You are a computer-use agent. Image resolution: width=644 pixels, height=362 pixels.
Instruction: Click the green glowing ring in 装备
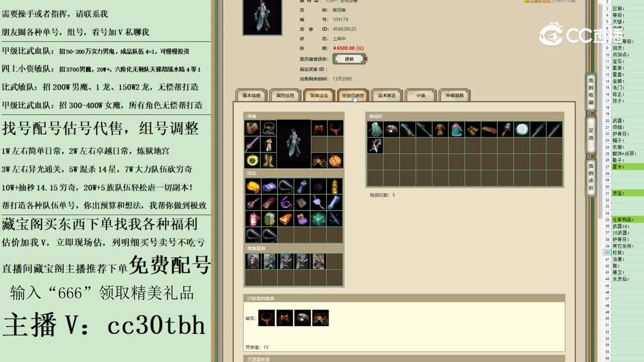pyautogui.click(x=252, y=161)
